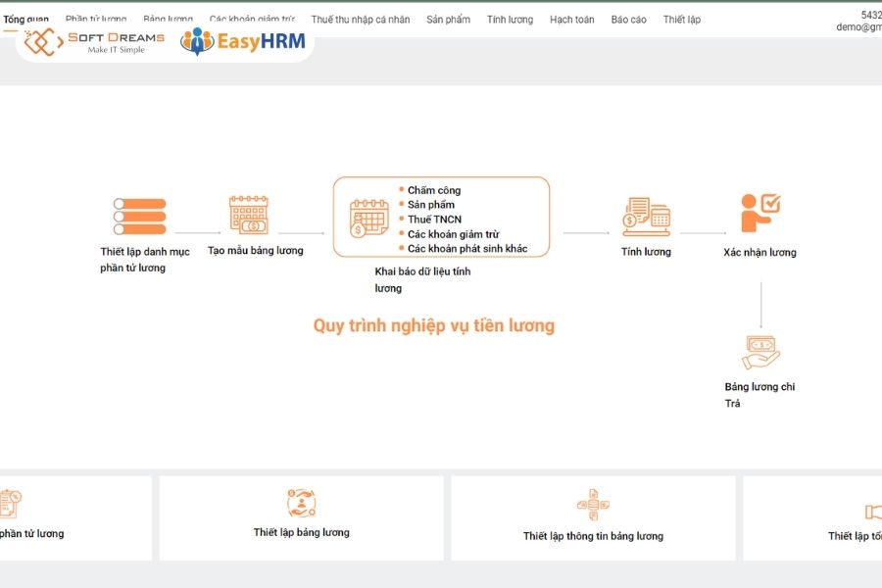Click the payroll template calendar icon
882x588 pixels.
249,215
